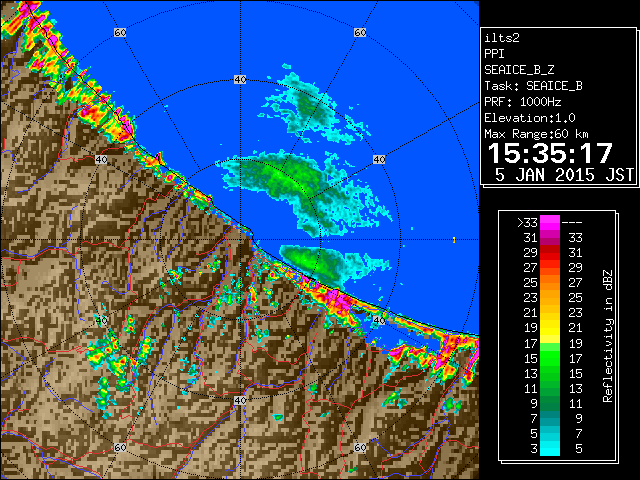
Task: Pick the red 29-31 dBZ legend band
Action: tap(550, 253)
